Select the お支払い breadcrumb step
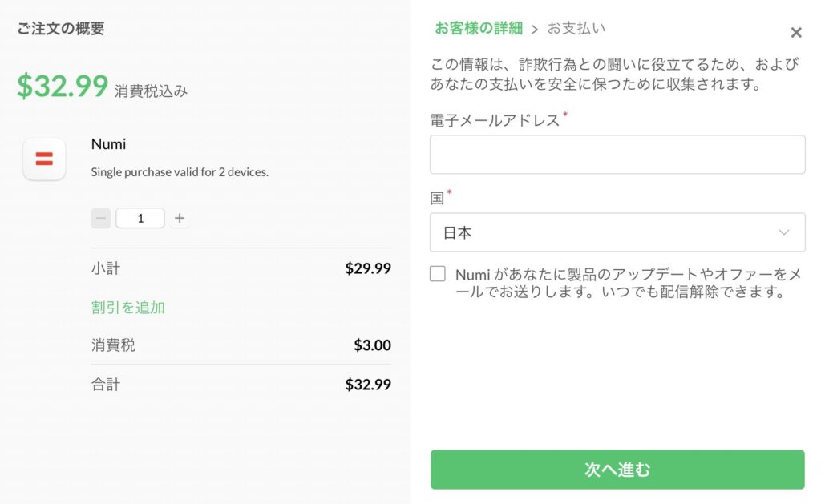The width and height of the screenshot is (821, 504). coord(576,28)
